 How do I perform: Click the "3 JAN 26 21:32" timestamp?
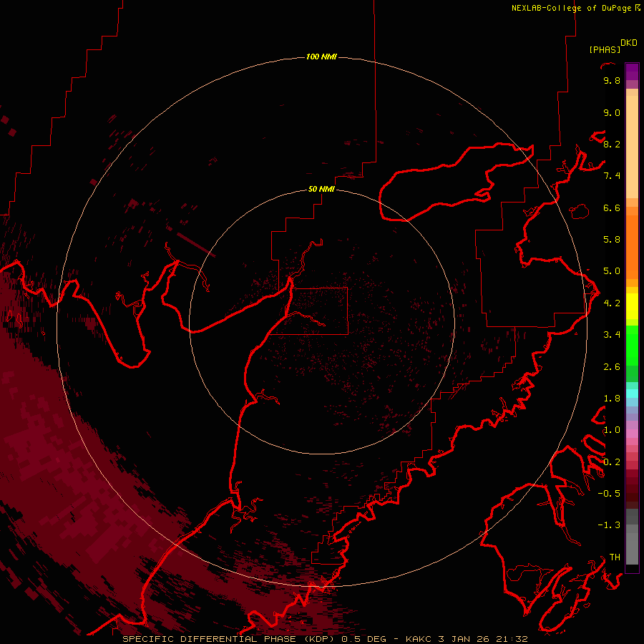(x=483, y=639)
